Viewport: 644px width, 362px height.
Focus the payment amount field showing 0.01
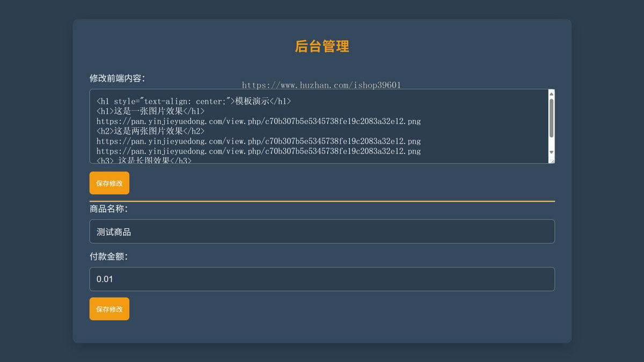tap(322, 279)
